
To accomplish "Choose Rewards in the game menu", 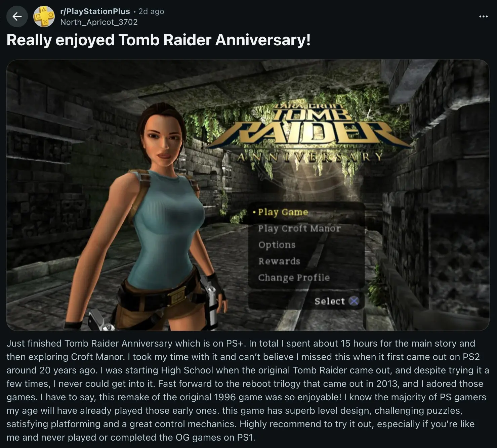I will pos(279,261).
